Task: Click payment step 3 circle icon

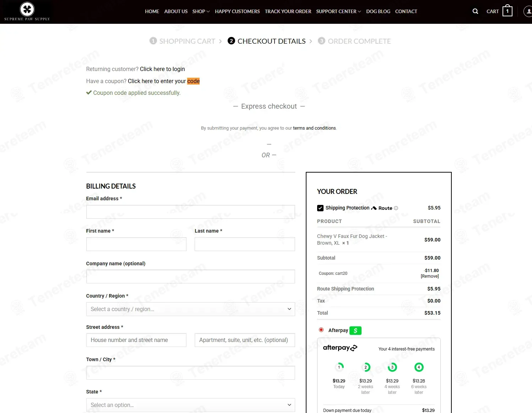Action: (392, 367)
